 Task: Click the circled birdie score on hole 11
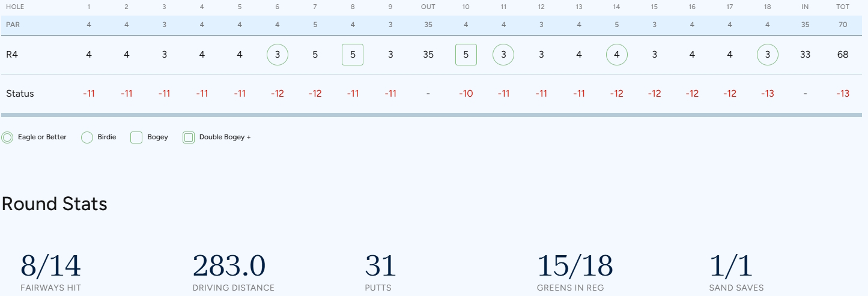pyautogui.click(x=503, y=55)
